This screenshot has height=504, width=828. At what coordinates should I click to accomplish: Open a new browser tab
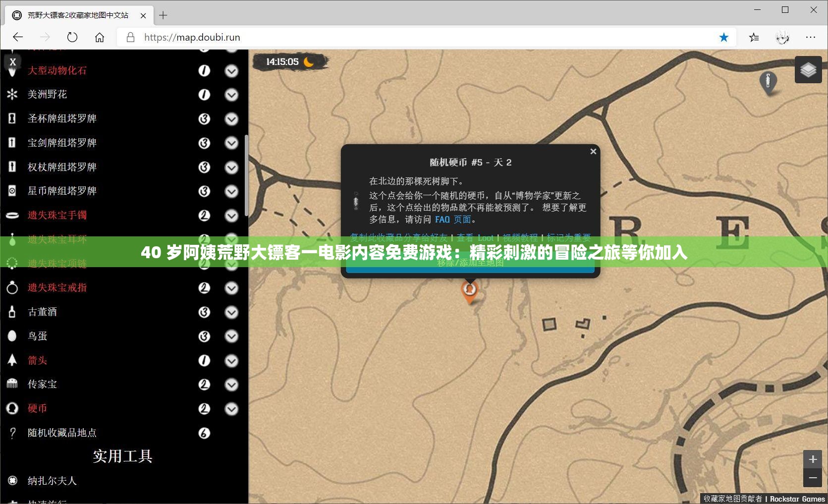[x=163, y=15]
